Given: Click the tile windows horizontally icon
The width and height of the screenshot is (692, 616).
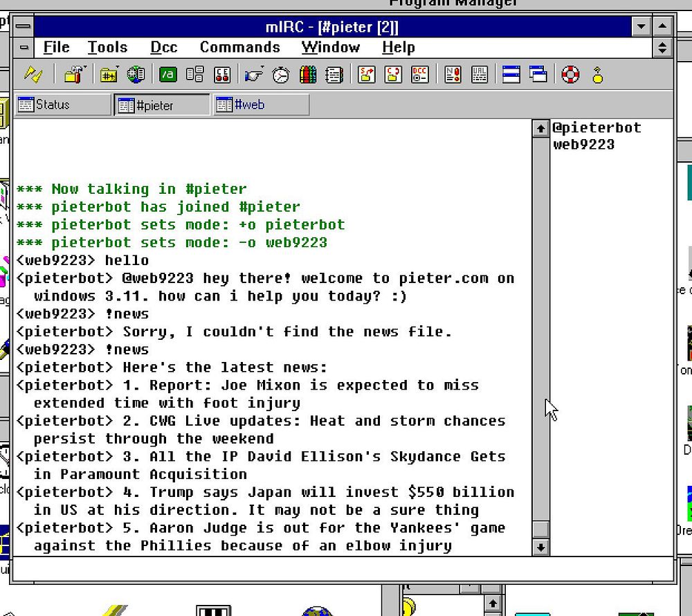Looking at the screenshot, I should [511, 75].
